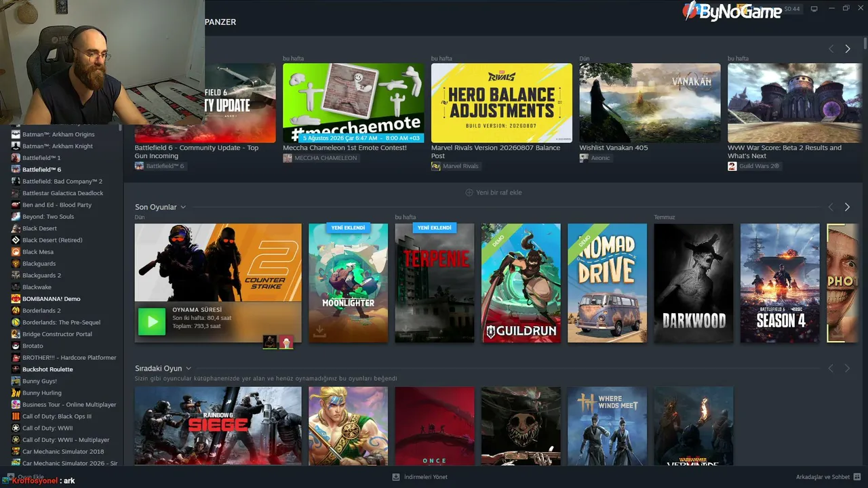Open the Meccha Chameleon 1st Emote Contest title

344,148
